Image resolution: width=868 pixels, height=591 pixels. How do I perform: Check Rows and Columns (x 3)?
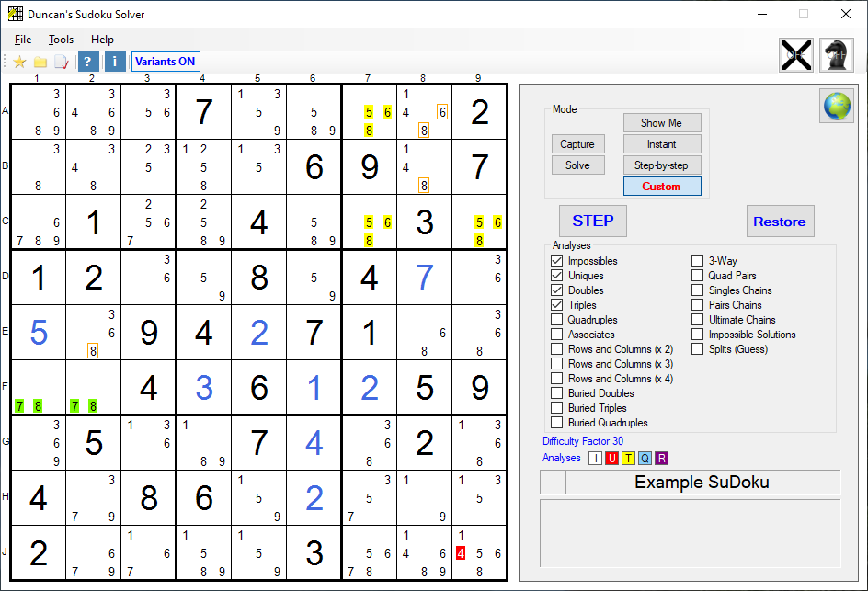(557, 364)
